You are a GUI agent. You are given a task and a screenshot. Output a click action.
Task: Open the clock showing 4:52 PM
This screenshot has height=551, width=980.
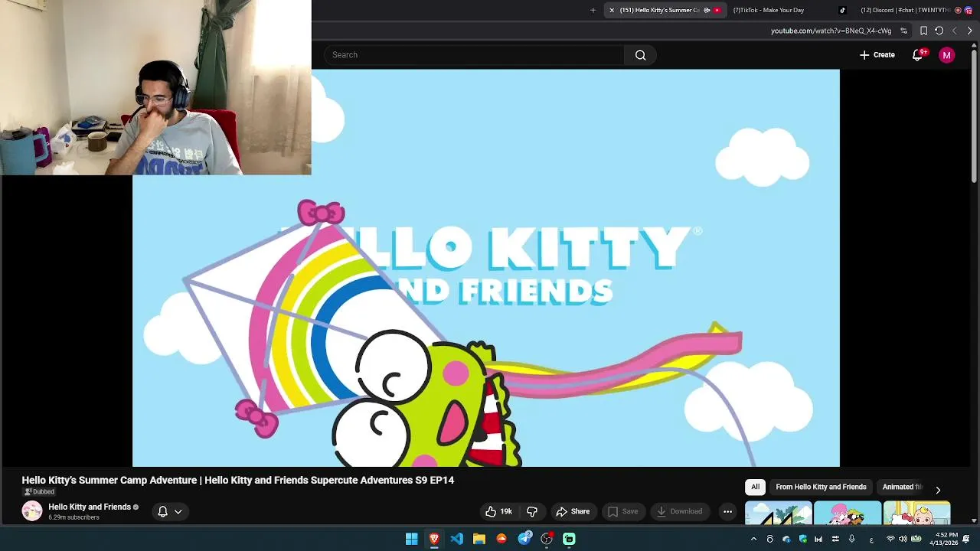pyautogui.click(x=943, y=539)
